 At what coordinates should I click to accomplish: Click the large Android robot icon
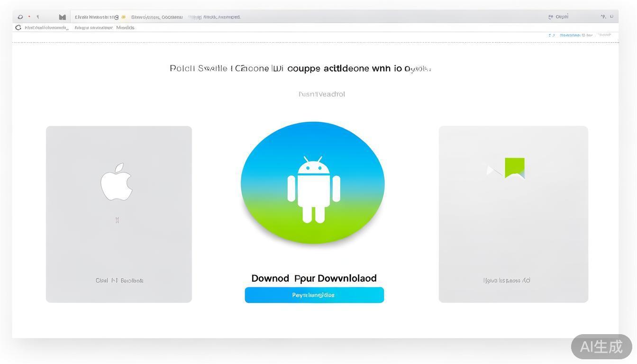click(x=313, y=189)
